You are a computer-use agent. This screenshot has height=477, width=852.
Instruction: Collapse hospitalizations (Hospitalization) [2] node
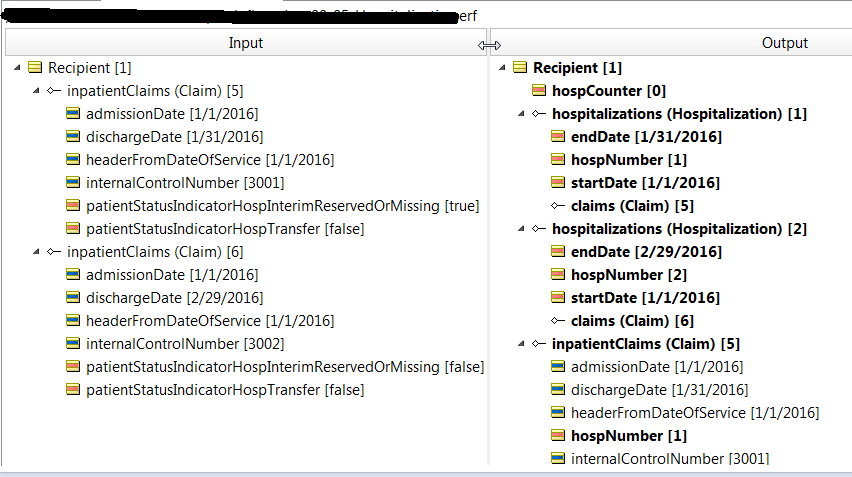pyautogui.click(x=522, y=229)
